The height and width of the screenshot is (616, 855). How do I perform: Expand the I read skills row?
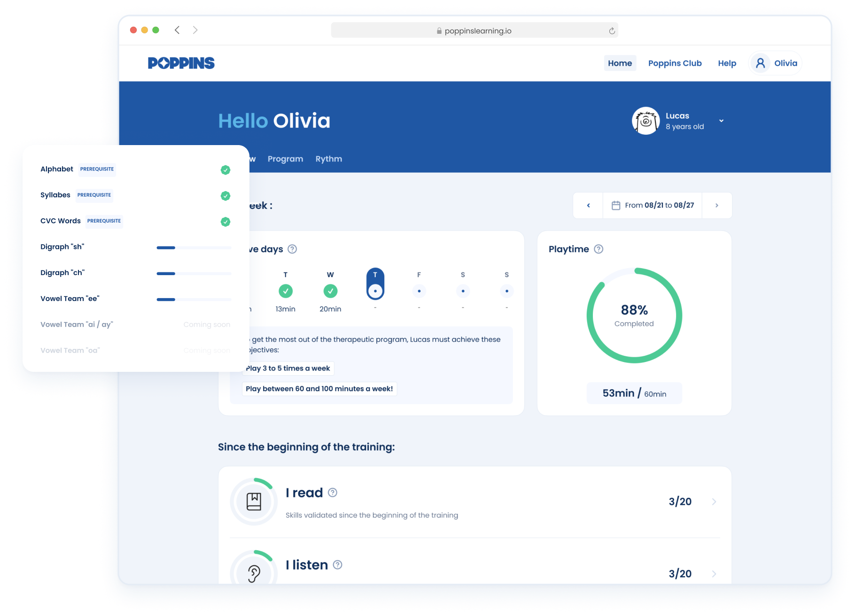click(x=714, y=502)
